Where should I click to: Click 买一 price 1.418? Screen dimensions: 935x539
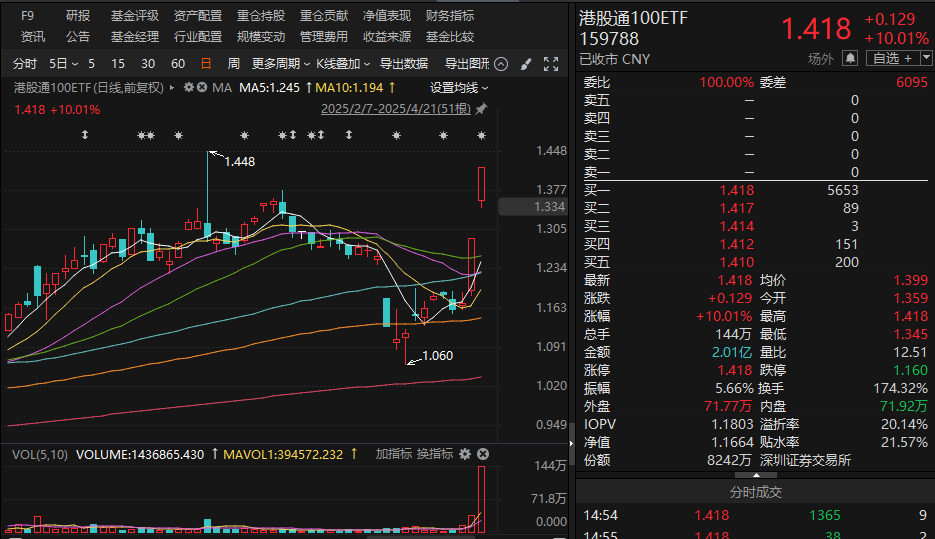736,190
